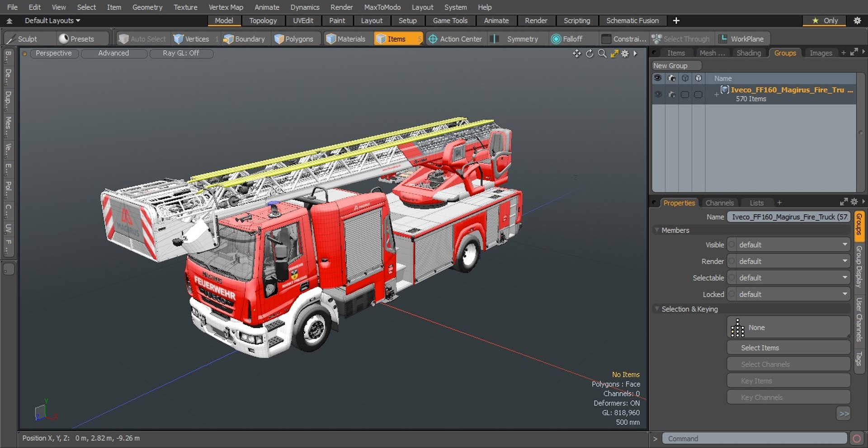The height and width of the screenshot is (448, 868).
Task: Open the Perspective view type dropdown
Action: [53, 53]
